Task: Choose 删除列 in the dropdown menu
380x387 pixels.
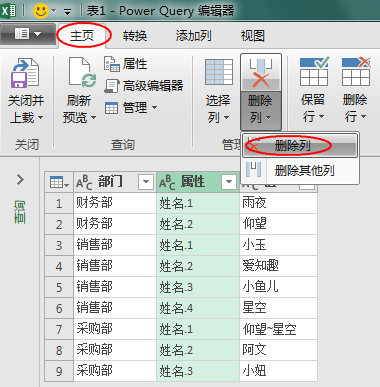Action: tap(300, 145)
